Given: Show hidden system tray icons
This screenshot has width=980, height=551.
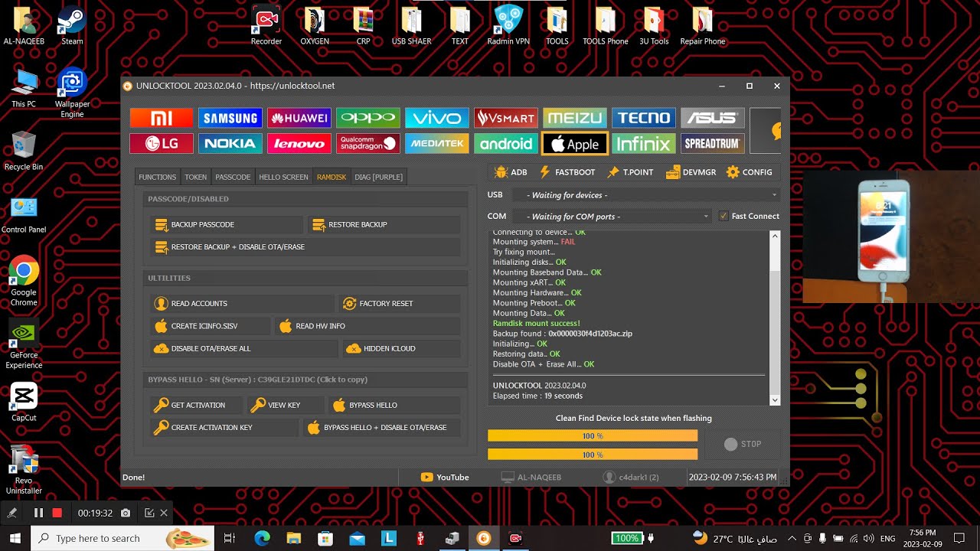Looking at the screenshot, I should point(792,538).
